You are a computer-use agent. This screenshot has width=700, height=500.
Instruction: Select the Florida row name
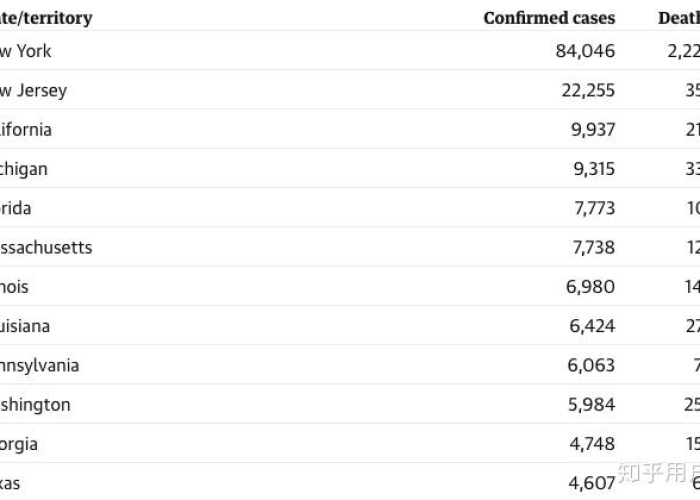click(x=16, y=208)
